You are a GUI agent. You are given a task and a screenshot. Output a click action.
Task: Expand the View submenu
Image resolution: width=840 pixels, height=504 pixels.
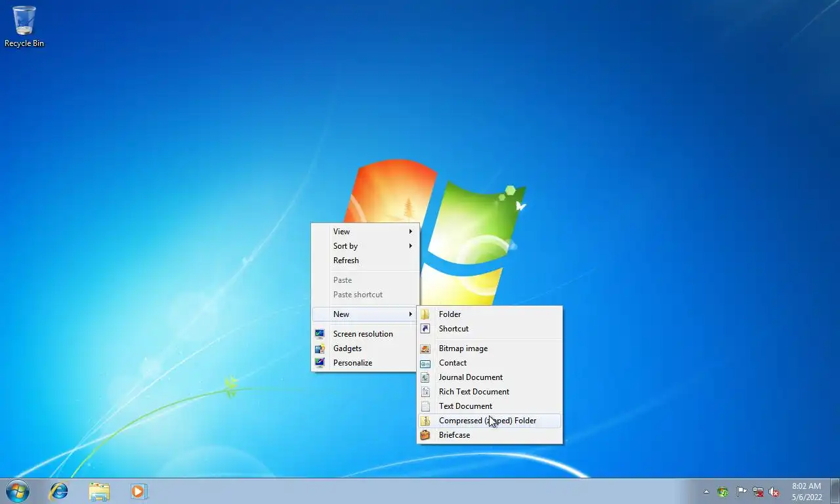tap(365, 232)
